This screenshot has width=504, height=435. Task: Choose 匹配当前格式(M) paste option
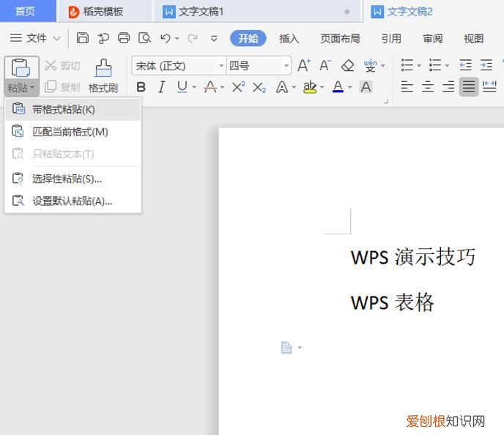pos(73,132)
